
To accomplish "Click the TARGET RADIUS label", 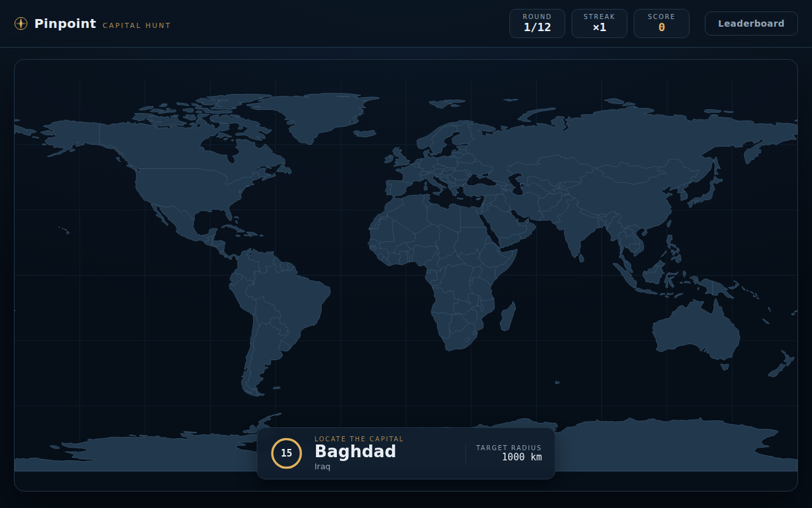I will tap(509, 448).
